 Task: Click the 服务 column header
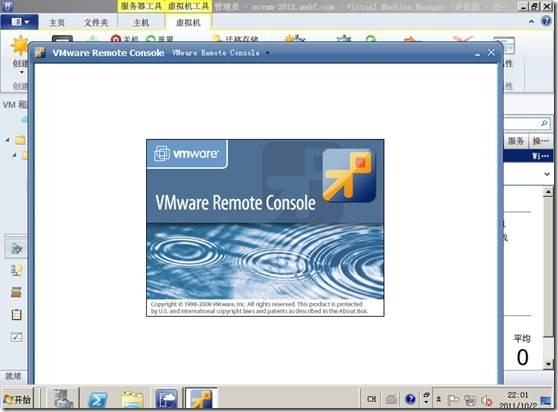[x=516, y=141]
